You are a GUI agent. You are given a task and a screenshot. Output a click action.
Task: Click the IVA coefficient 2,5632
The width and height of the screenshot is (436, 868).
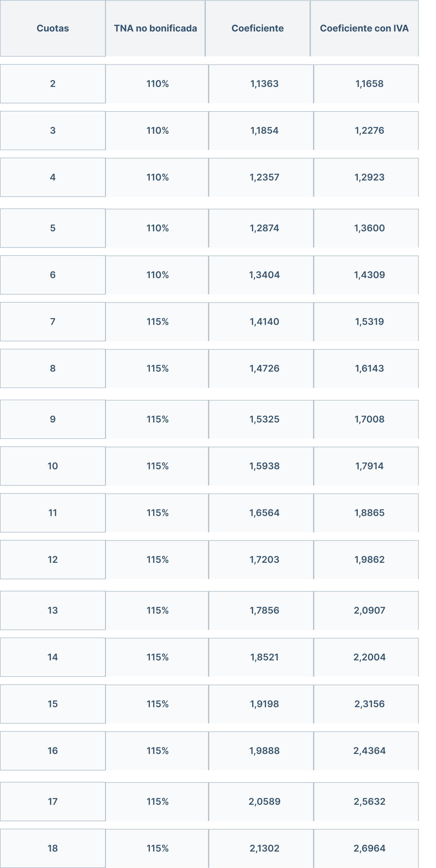(369, 801)
